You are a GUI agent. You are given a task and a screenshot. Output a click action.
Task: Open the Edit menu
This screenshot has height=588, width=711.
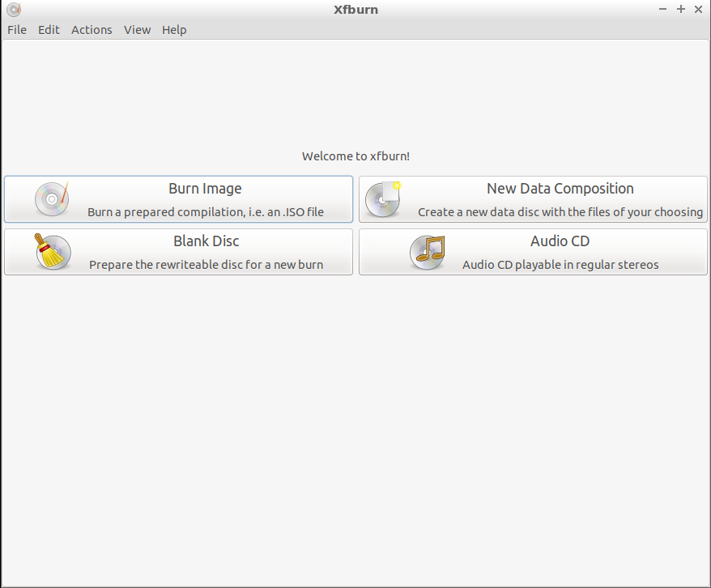(49, 30)
